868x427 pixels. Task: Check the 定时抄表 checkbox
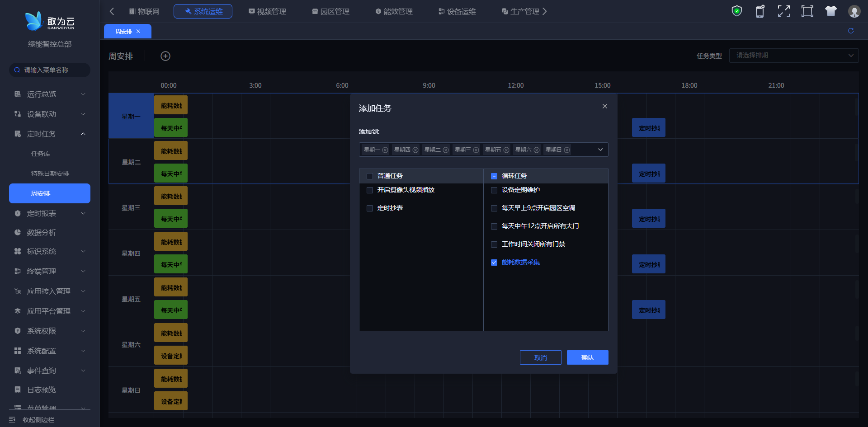click(x=370, y=208)
